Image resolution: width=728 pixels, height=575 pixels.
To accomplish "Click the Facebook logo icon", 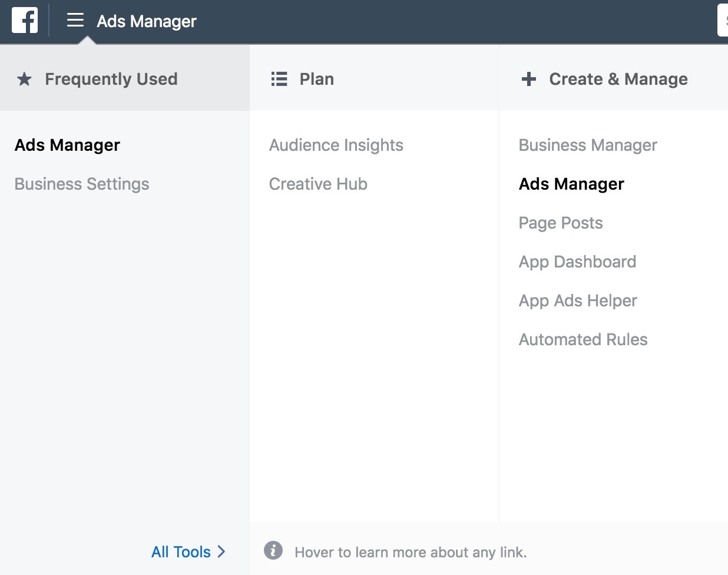I will tap(25, 20).
